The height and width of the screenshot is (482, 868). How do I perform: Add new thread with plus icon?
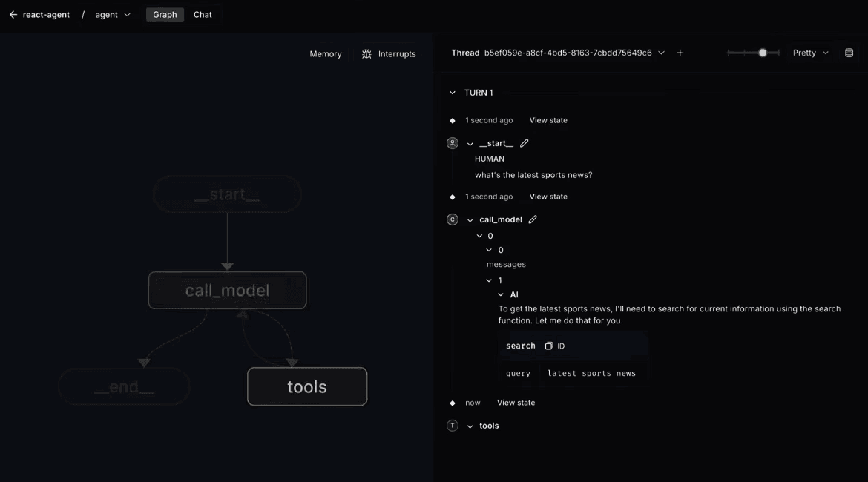tap(680, 53)
